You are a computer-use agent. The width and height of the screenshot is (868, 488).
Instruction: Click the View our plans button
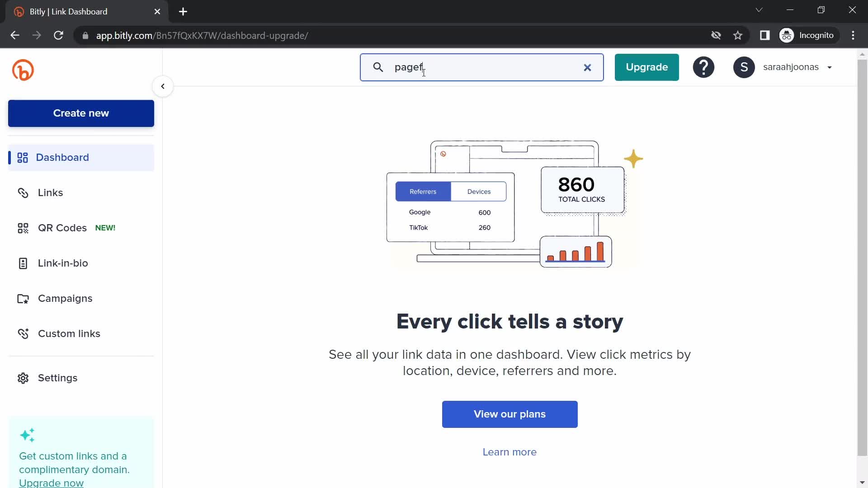(x=509, y=414)
